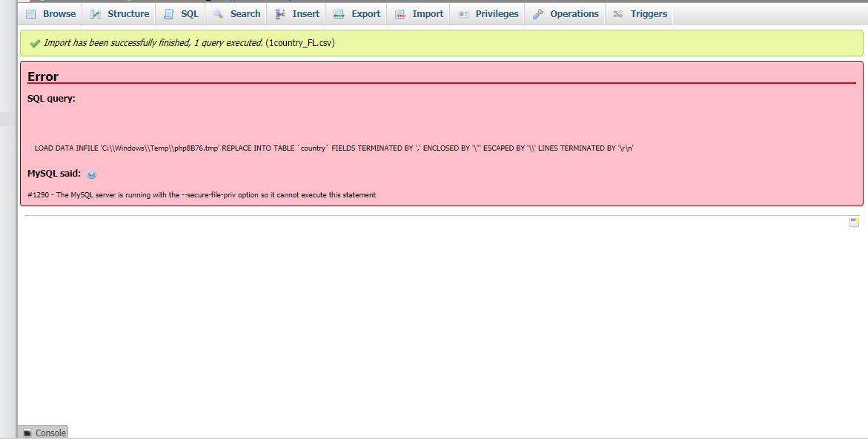This screenshot has height=443, width=868.
Task: Open the Insert tab
Action: [296, 14]
